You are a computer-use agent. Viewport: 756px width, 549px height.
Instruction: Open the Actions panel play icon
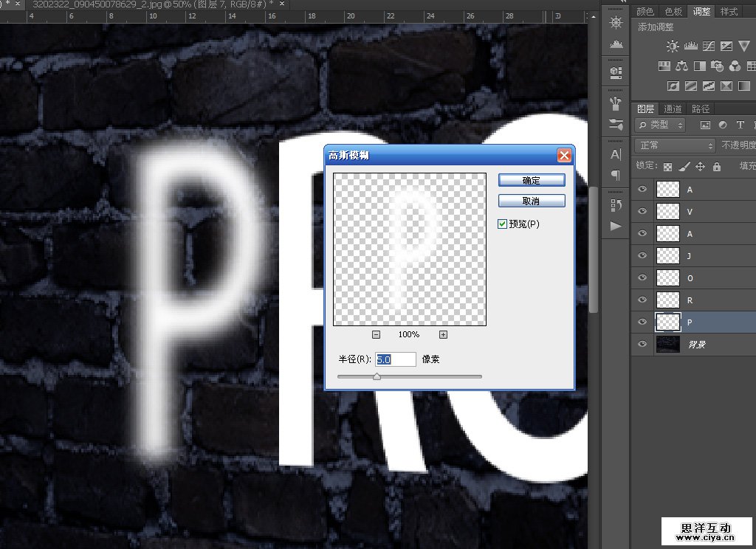click(x=616, y=226)
